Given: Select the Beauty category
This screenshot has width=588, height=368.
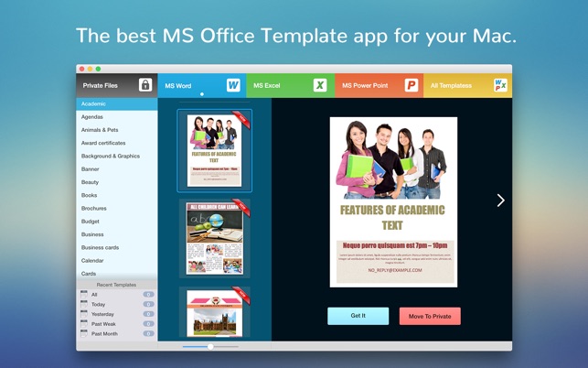Looking at the screenshot, I should point(117,182).
